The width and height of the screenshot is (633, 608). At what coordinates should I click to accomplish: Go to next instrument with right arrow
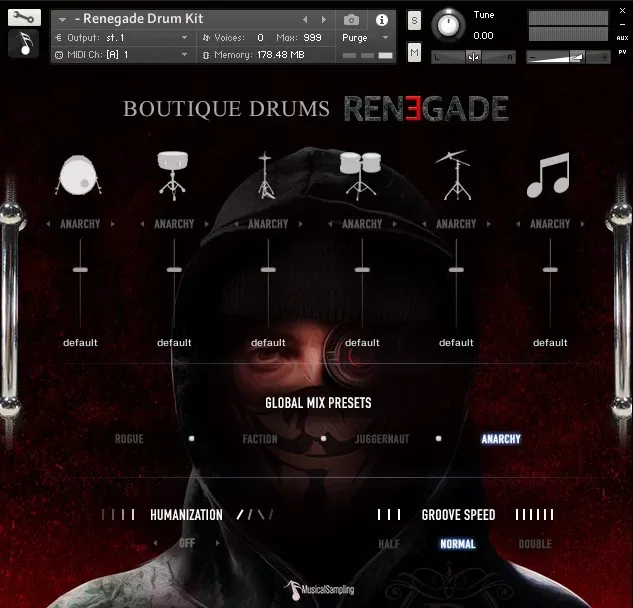click(324, 19)
